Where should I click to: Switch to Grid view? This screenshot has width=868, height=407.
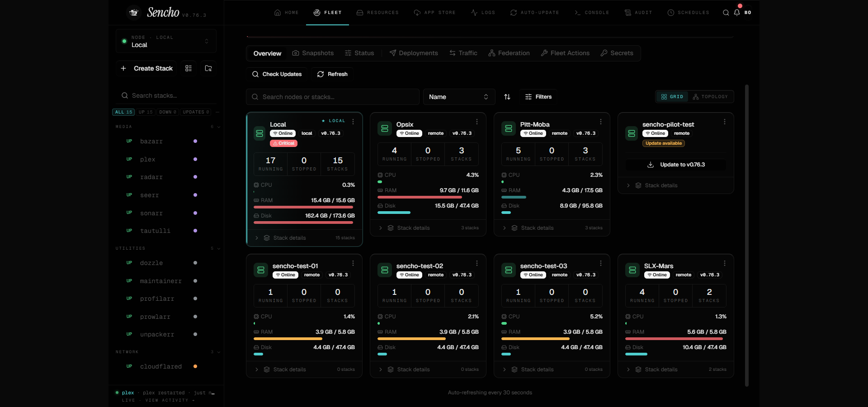pos(672,97)
